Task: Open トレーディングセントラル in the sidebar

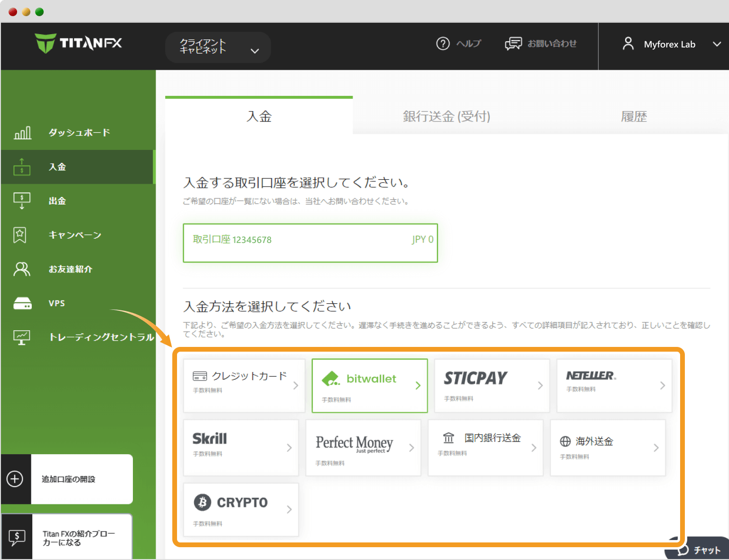Action: coord(78,337)
